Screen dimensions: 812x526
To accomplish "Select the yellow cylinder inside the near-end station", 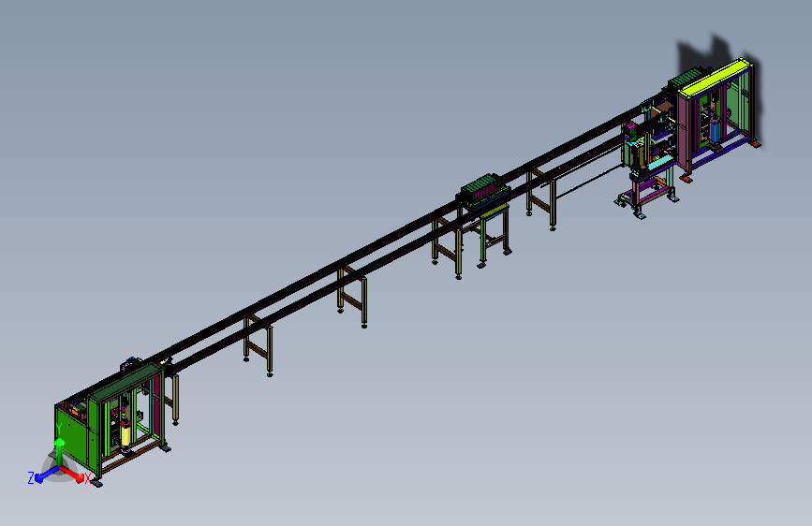I will (125, 435).
